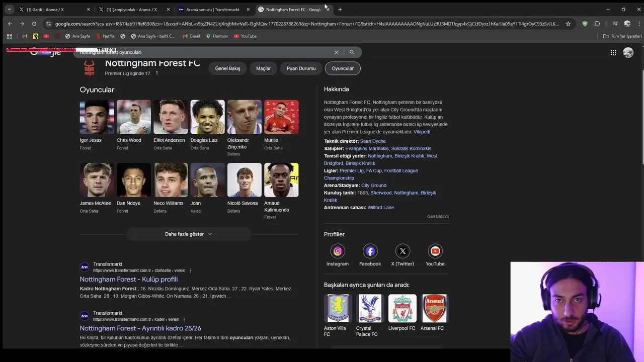Open the Netflix bookmark
The image size is (644, 362).
(x=105, y=36)
